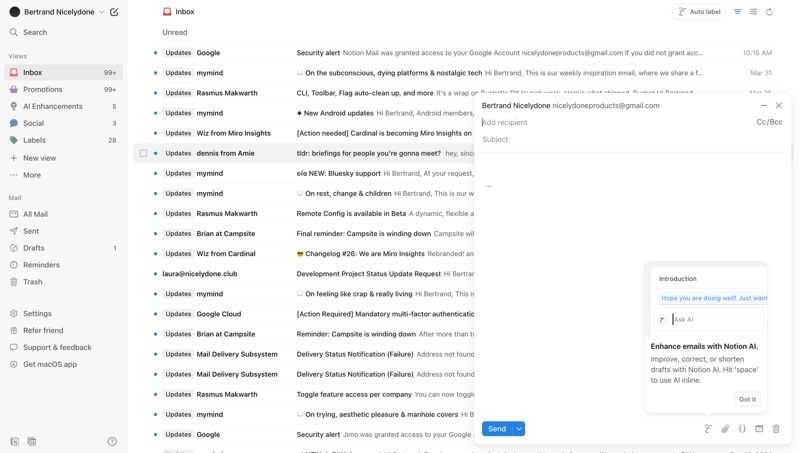Screen dimensions: 800x453
Task: Attach a file with the paperclip icon
Action: [x=725, y=429]
